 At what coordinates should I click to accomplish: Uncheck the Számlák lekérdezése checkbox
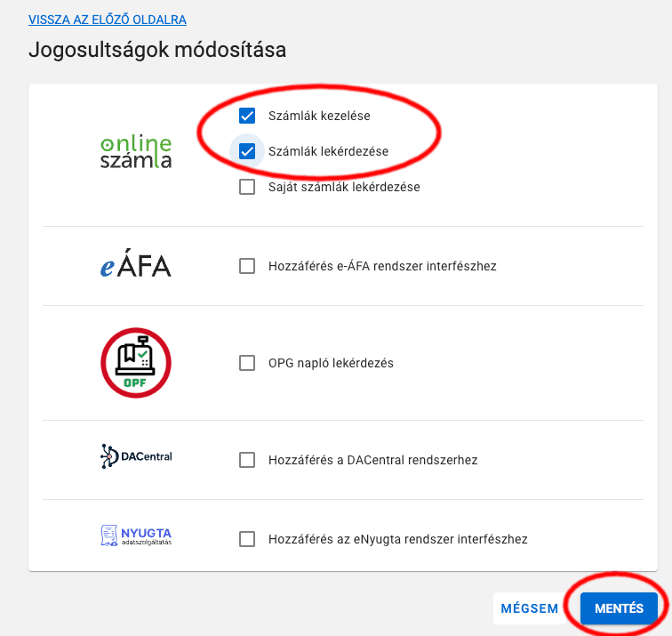click(247, 151)
